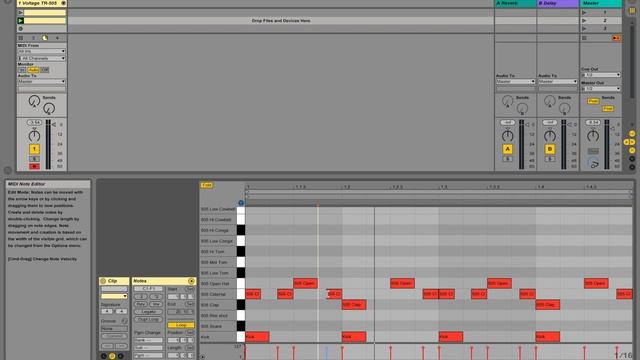Click the Dupl. Loop button
Image resolution: width=640 pixels, height=360 pixels.
(148, 319)
